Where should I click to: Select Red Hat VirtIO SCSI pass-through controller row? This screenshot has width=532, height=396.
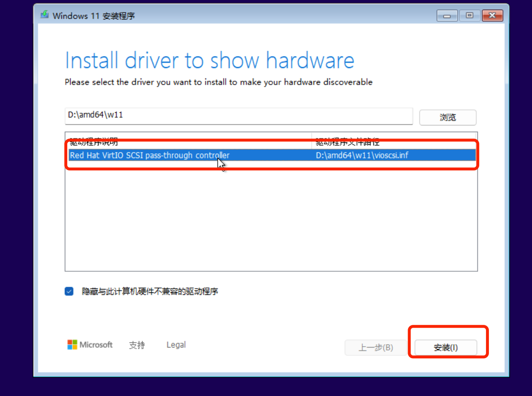point(272,155)
